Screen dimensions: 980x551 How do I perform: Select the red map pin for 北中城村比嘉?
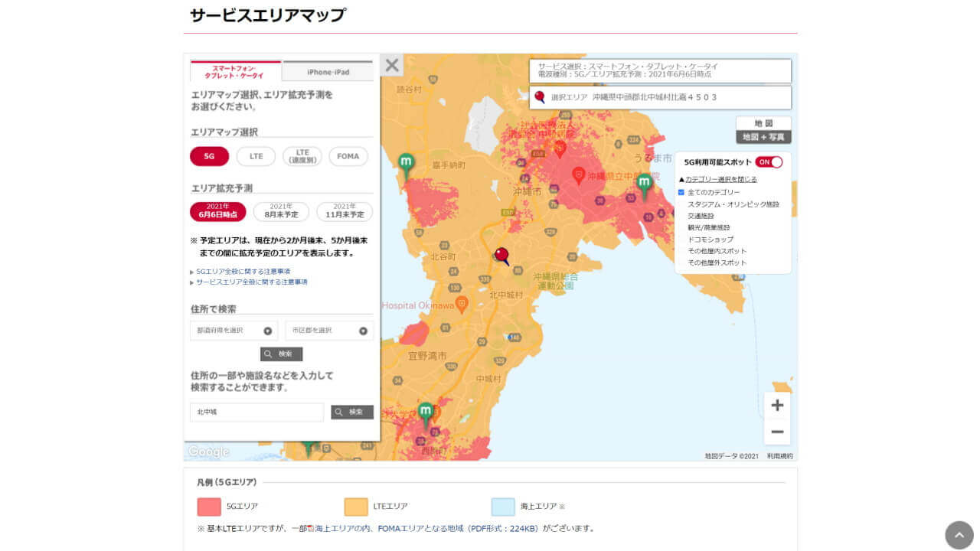point(501,253)
